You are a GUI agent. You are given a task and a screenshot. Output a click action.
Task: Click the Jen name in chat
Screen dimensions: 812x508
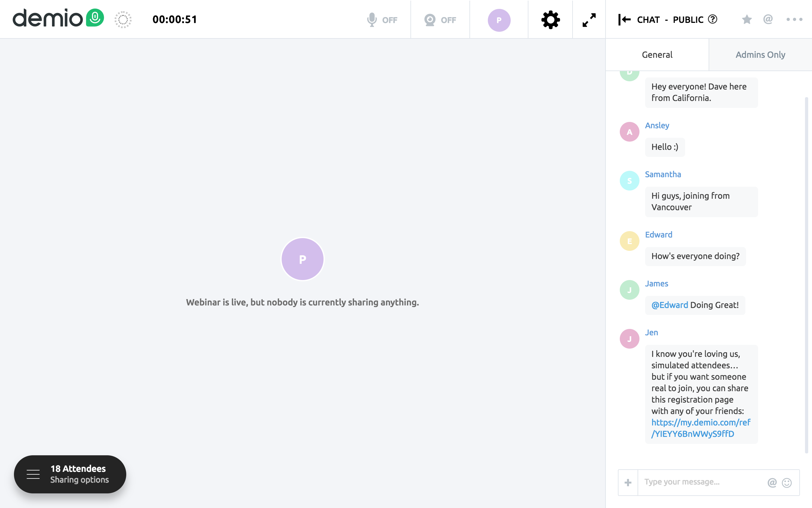(651, 332)
